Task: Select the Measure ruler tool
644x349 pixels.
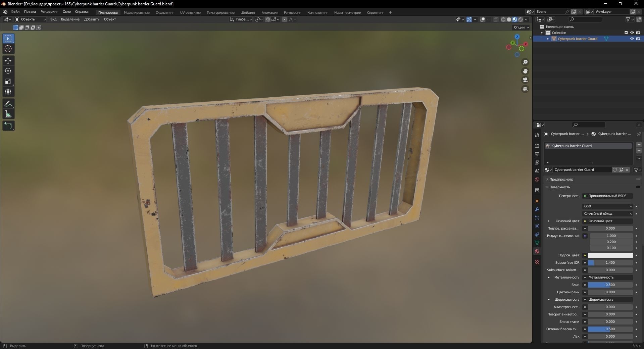Action: point(8,114)
